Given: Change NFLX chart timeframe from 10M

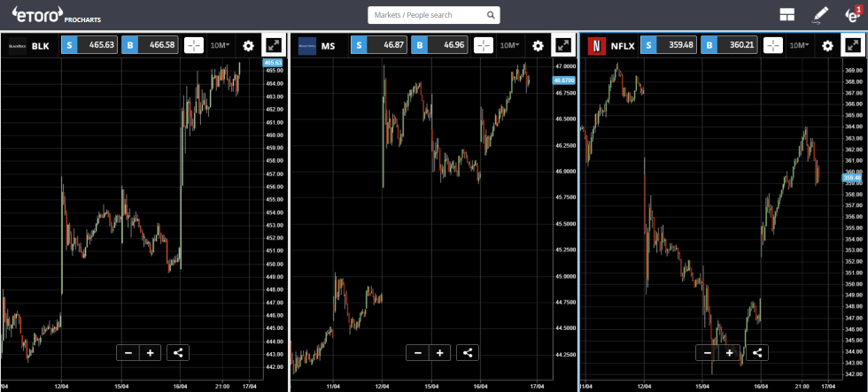Looking at the screenshot, I should pos(799,46).
